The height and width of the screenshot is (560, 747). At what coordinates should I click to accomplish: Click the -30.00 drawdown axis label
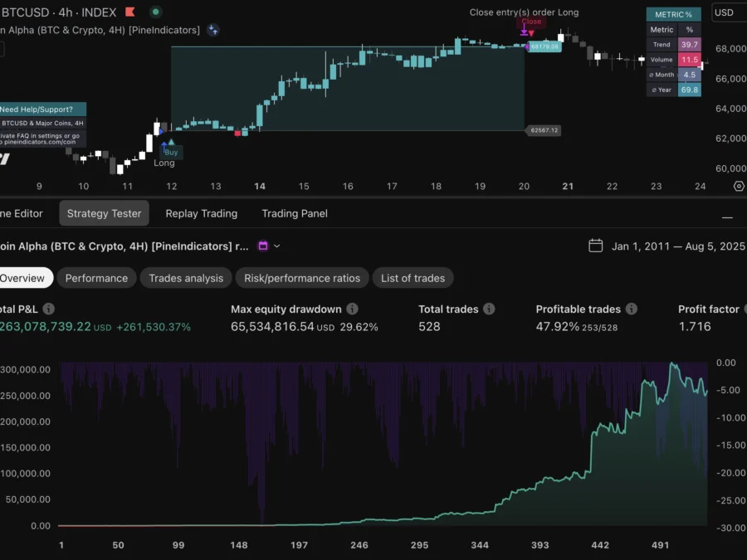(x=730, y=528)
